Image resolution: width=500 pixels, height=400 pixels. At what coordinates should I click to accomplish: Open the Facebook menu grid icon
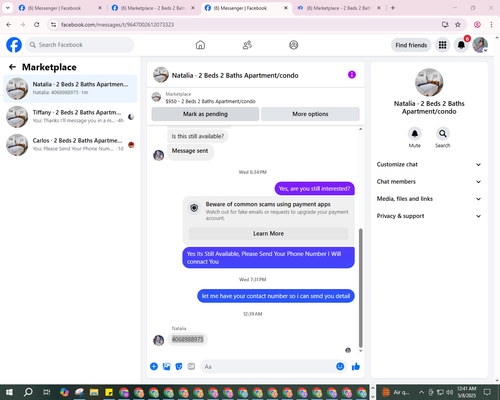click(442, 45)
